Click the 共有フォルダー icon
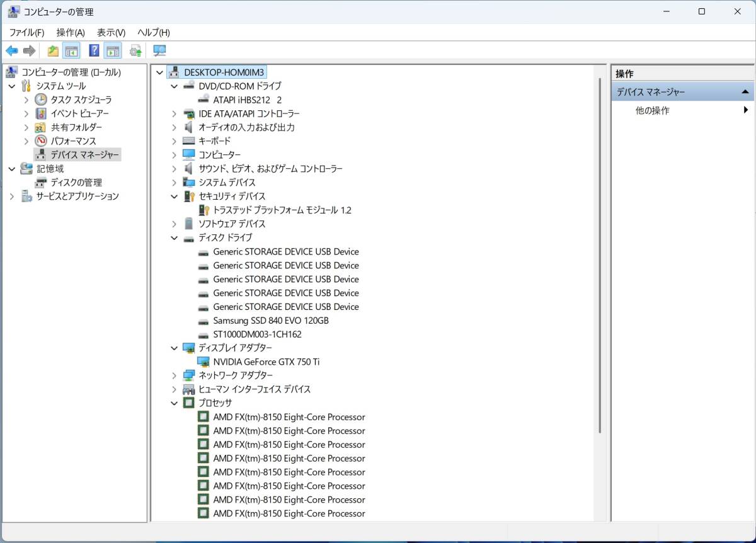Viewport: 756px width, 543px height. coord(40,127)
